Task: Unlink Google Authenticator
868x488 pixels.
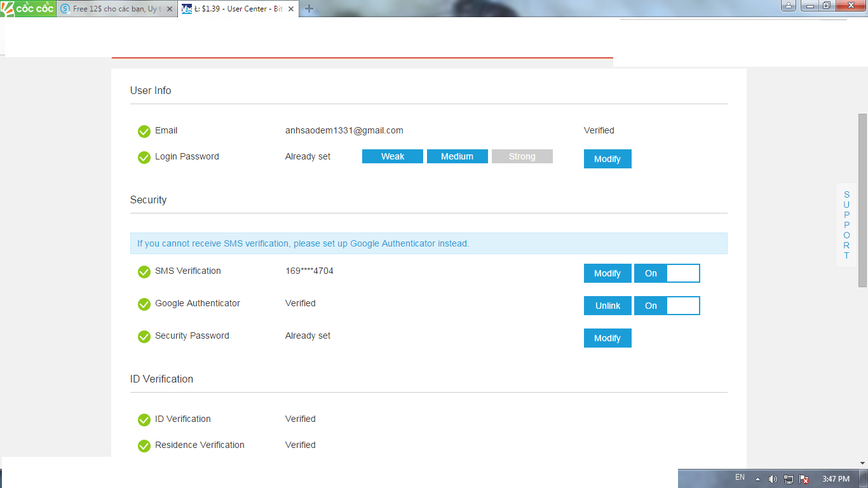Action: pos(607,306)
